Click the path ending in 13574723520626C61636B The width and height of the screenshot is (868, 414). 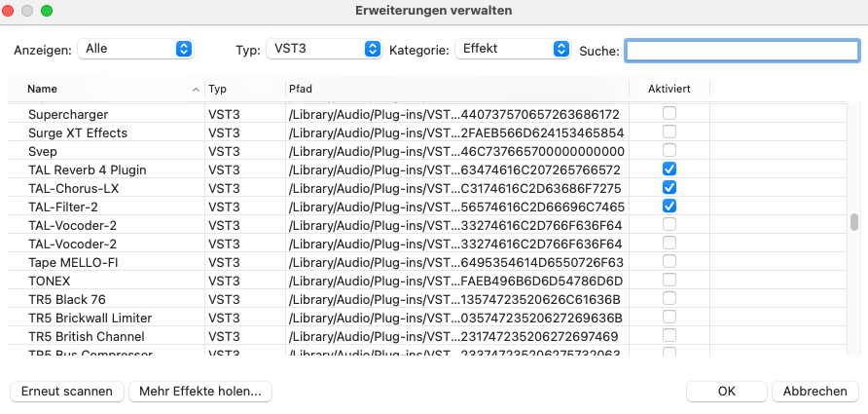click(454, 299)
